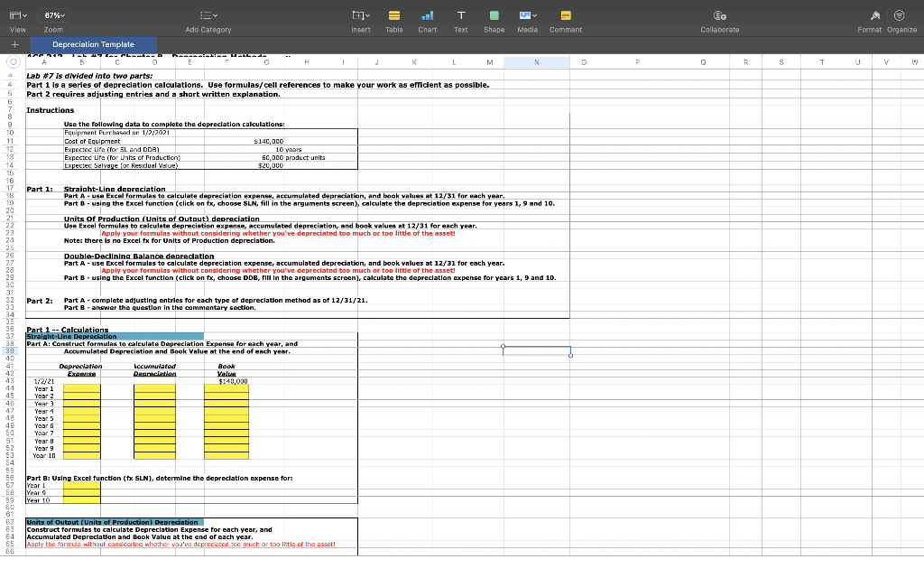924x578 pixels.
Task: Click 'Units of Output (Units of Production) Depreciation' header
Action: 115,522
